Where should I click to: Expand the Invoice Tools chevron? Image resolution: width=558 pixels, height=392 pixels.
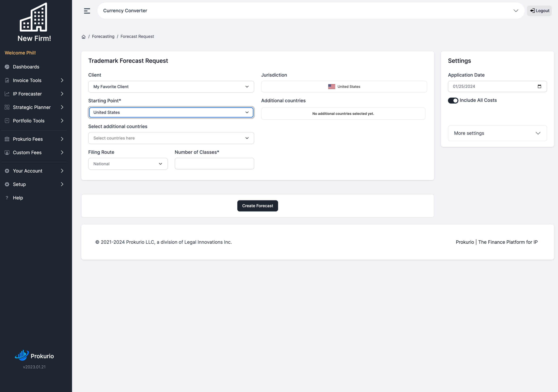click(62, 80)
